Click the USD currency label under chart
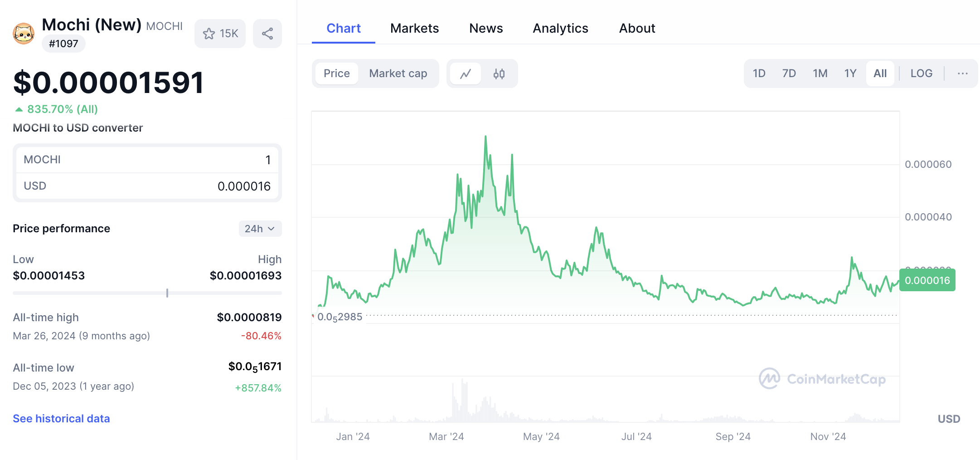This screenshot has width=980, height=460. pyautogui.click(x=949, y=419)
